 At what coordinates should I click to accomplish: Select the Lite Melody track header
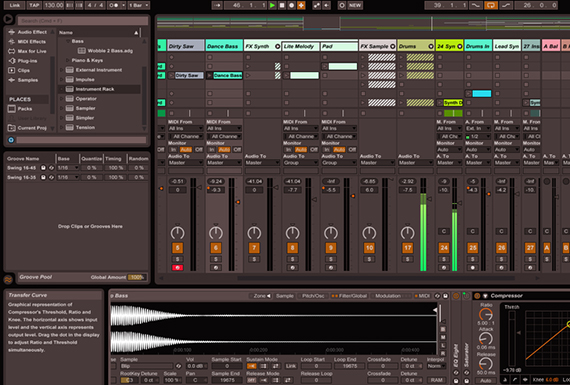coord(301,46)
